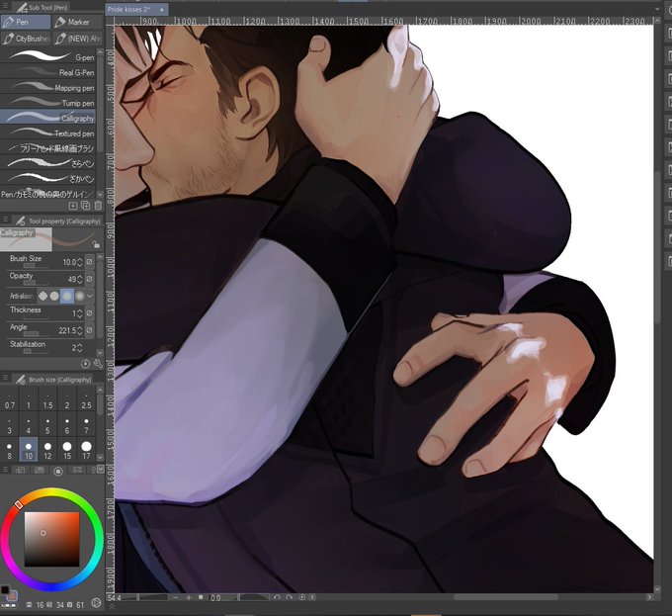Switch to the Pride kisses 2 canvas tab

point(131,10)
